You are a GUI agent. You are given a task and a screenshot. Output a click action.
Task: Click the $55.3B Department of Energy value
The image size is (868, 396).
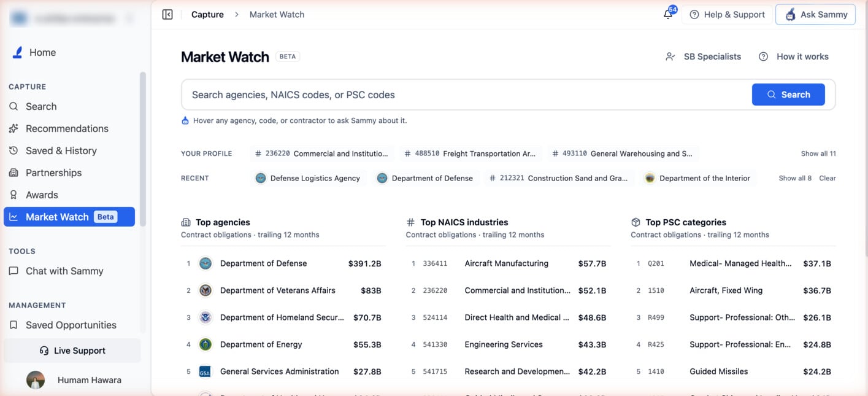click(367, 344)
